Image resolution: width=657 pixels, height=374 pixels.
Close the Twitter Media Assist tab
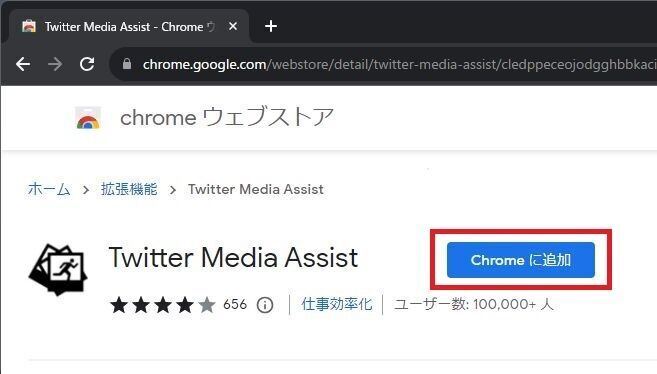pyautogui.click(x=233, y=26)
